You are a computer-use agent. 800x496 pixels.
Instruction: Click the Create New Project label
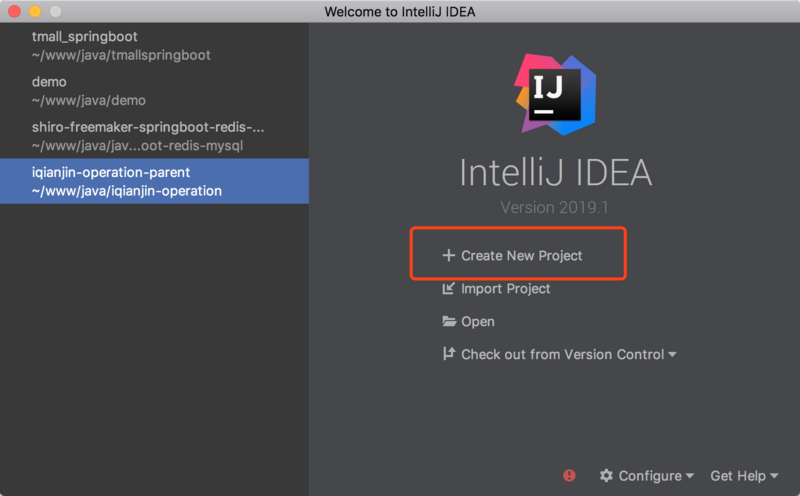pyautogui.click(x=521, y=256)
